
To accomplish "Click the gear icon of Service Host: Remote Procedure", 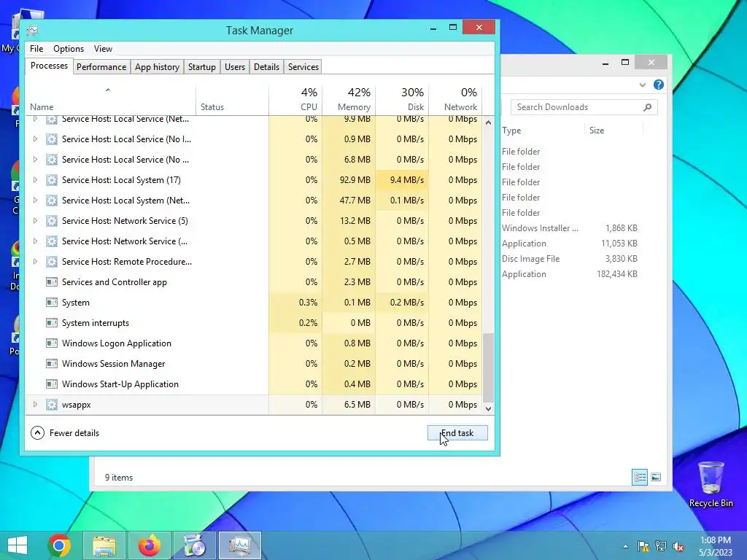I will point(52,262).
